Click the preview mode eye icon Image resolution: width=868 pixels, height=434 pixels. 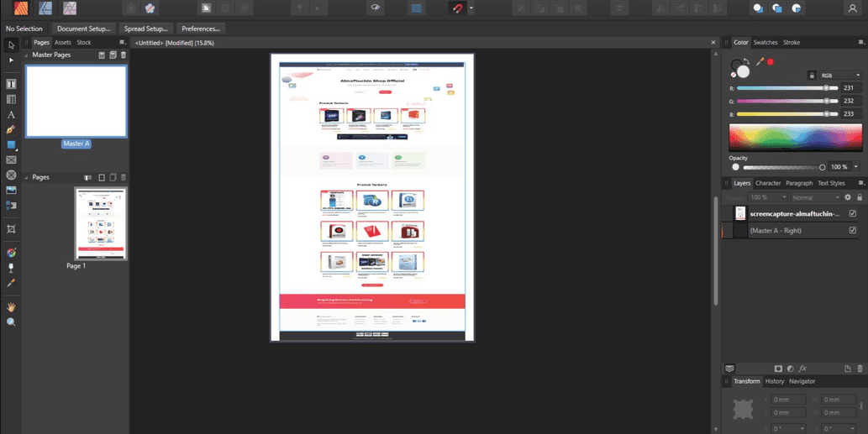376,8
